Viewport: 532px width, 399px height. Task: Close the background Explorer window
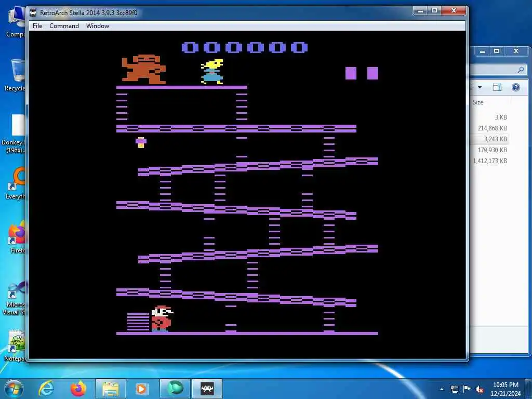pyautogui.click(x=516, y=51)
